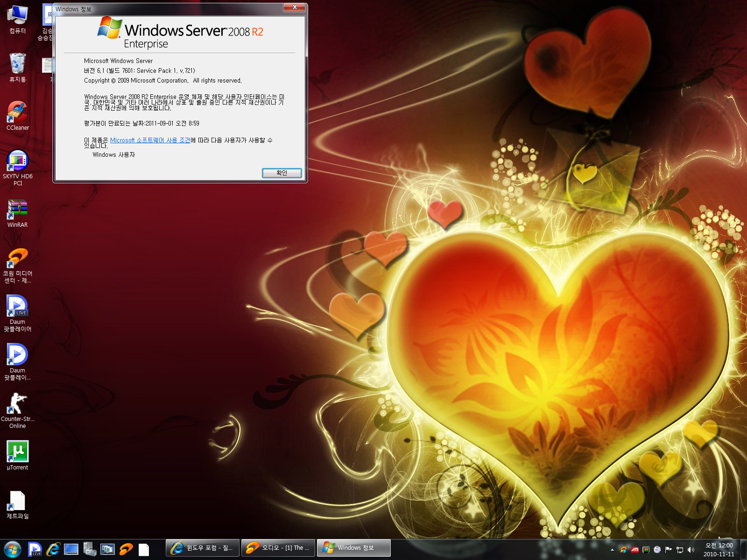Open the meter-style tray icon with green bars
This screenshot has width=747, height=560.
646,550
